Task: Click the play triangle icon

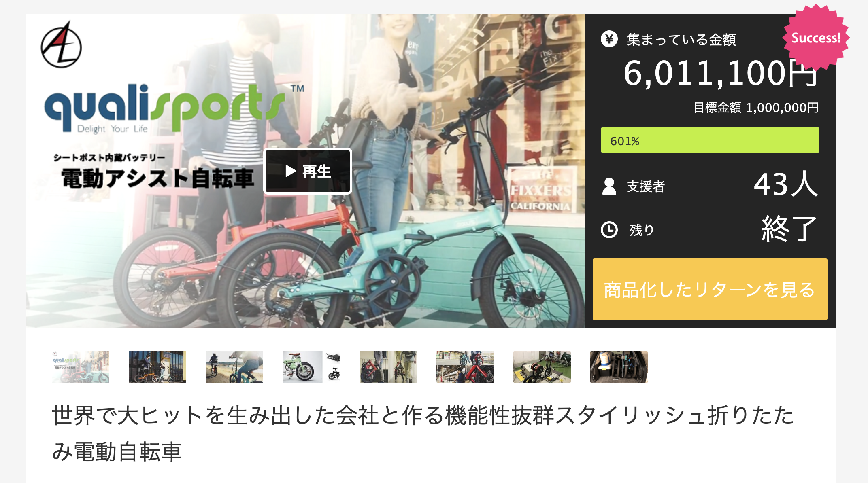Action: pos(291,171)
